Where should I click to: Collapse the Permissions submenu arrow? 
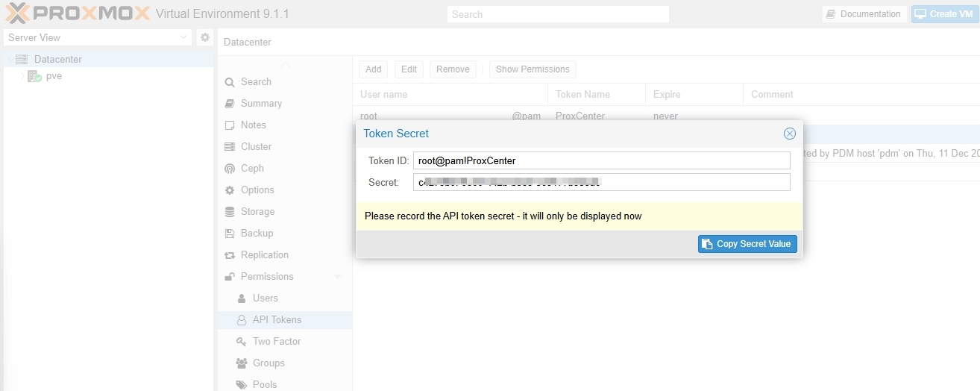pyautogui.click(x=338, y=277)
